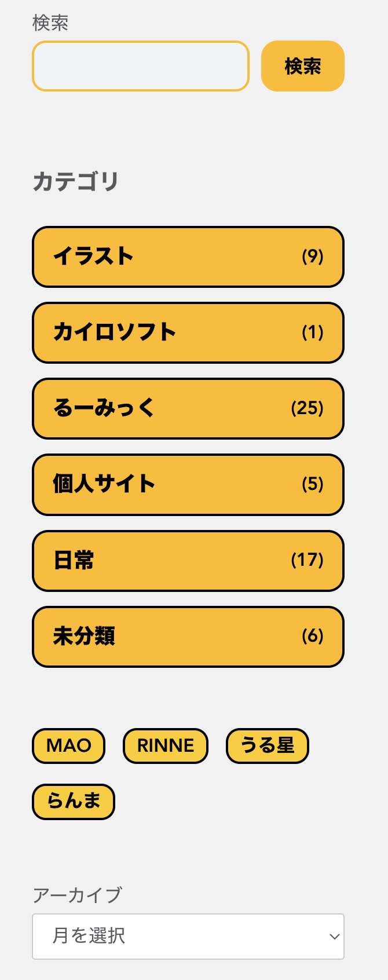
Task: Open the らんま tag
Action: coord(74,802)
